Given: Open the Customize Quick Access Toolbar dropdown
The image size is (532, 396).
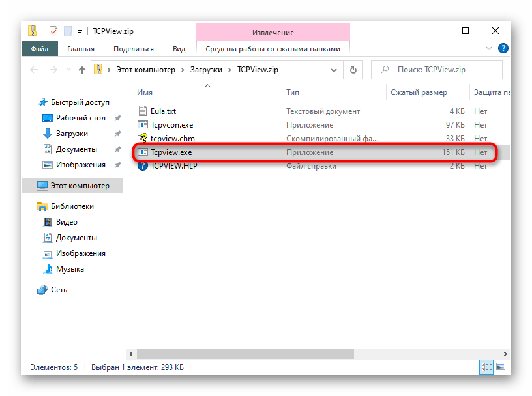Looking at the screenshot, I should pos(80,31).
